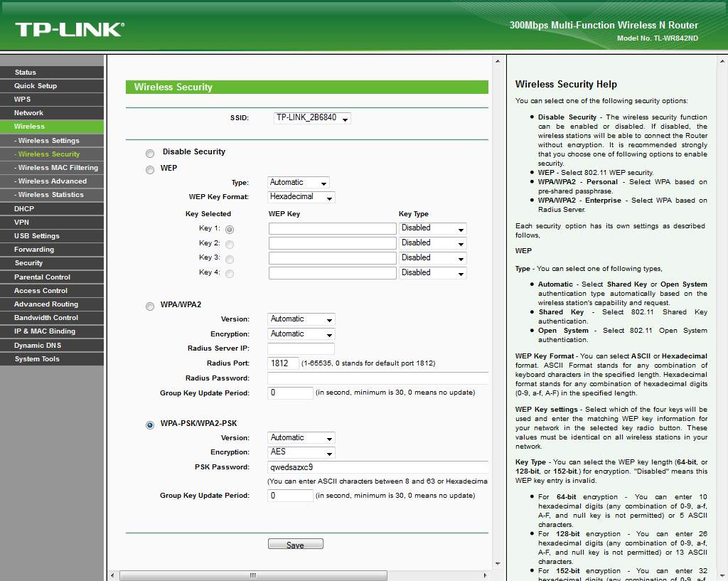This screenshot has height=581, width=728.
Task: Open Key 4 Key Type dropdown
Action: pyautogui.click(x=433, y=272)
